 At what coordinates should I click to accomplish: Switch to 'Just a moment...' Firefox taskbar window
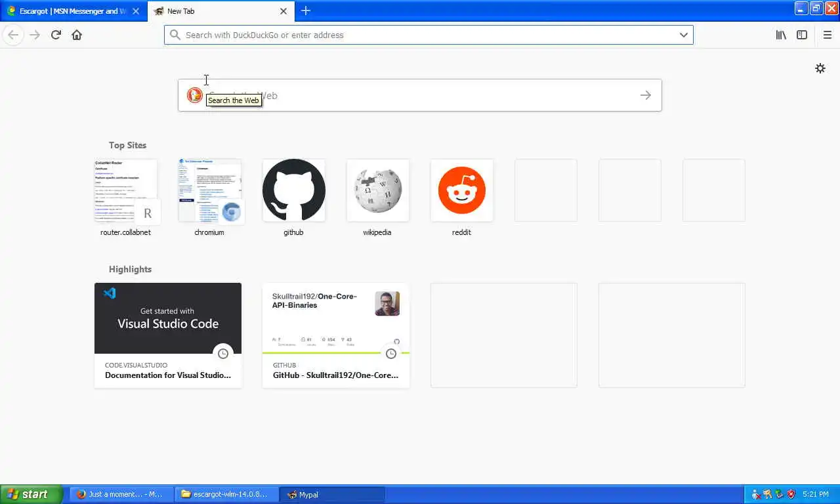pyautogui.click(x=122, y=494)
